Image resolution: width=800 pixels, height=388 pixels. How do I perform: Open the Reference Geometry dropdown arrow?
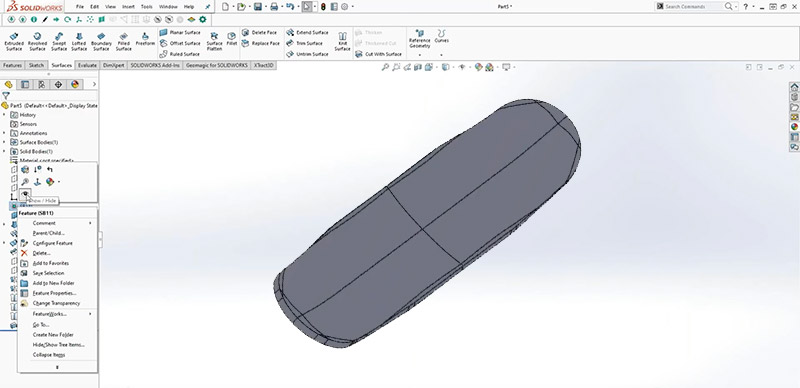420,55
